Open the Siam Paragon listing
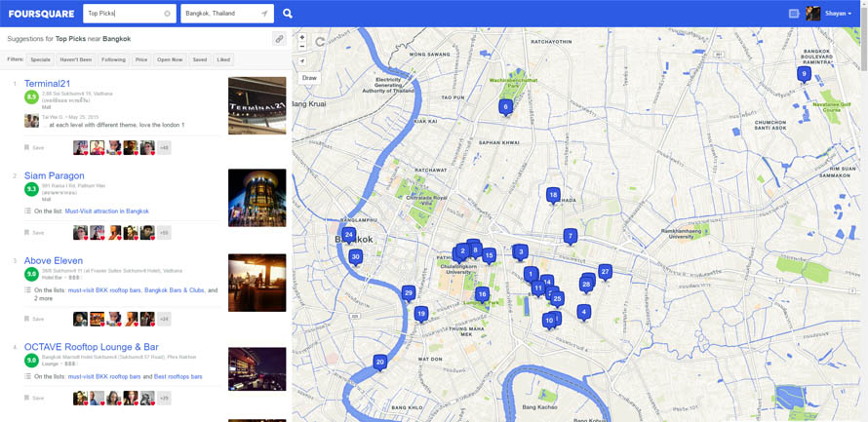 [x=55, y=175]
